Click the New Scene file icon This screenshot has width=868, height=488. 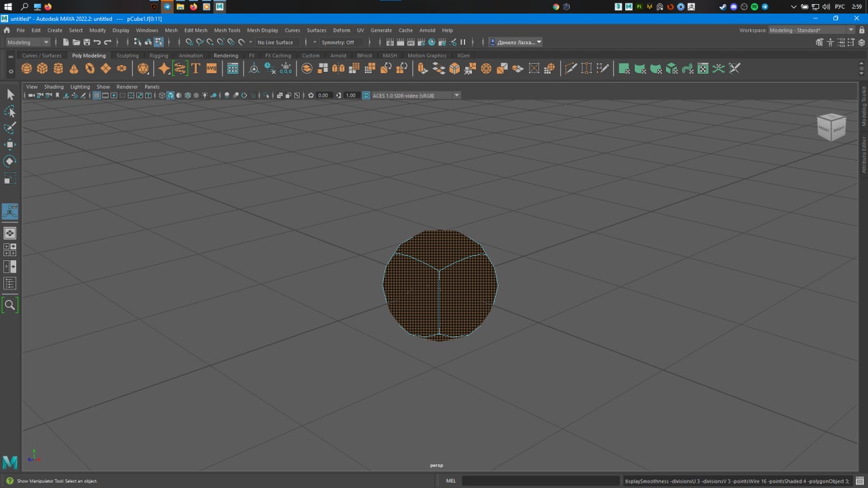66,42
